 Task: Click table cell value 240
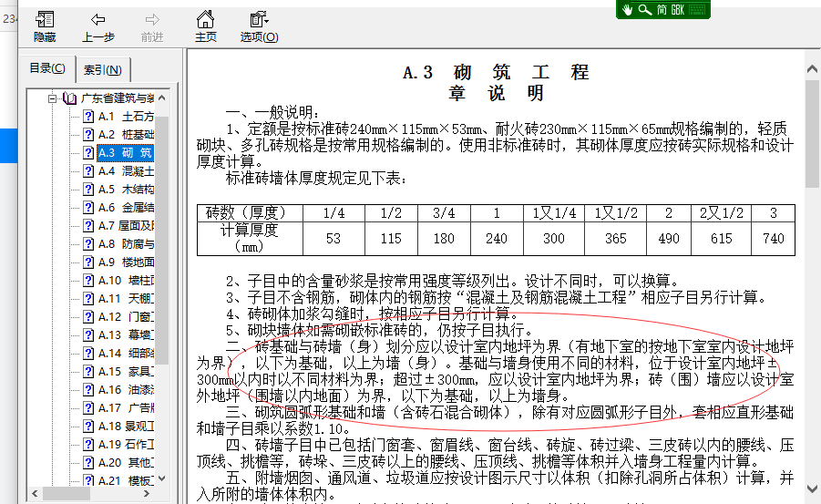click(x=497, y=239)
